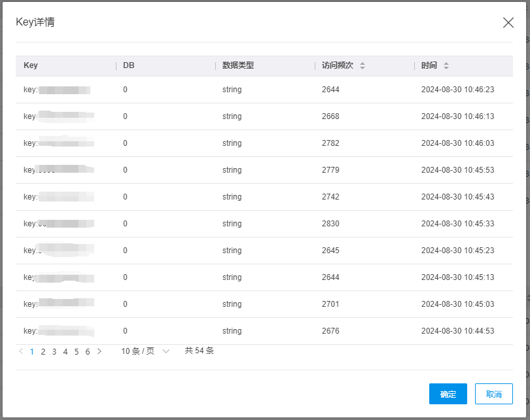The height and width of the screenshot is (420, 530).
Task: Select the row with frequency 2830
Action: [264, 224]
